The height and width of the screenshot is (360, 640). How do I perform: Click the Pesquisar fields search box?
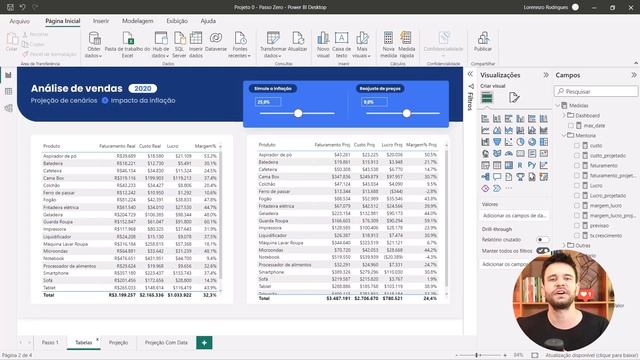point(596,91)
